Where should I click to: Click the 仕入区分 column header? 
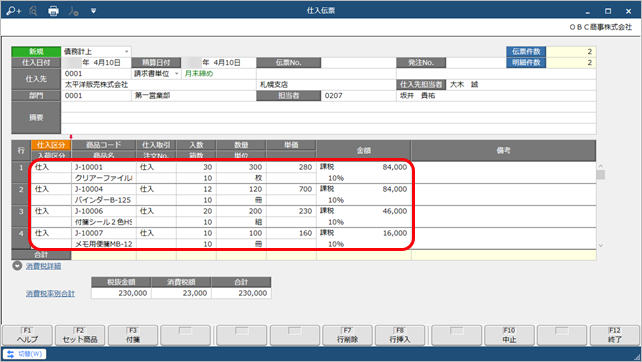(51, 145)
